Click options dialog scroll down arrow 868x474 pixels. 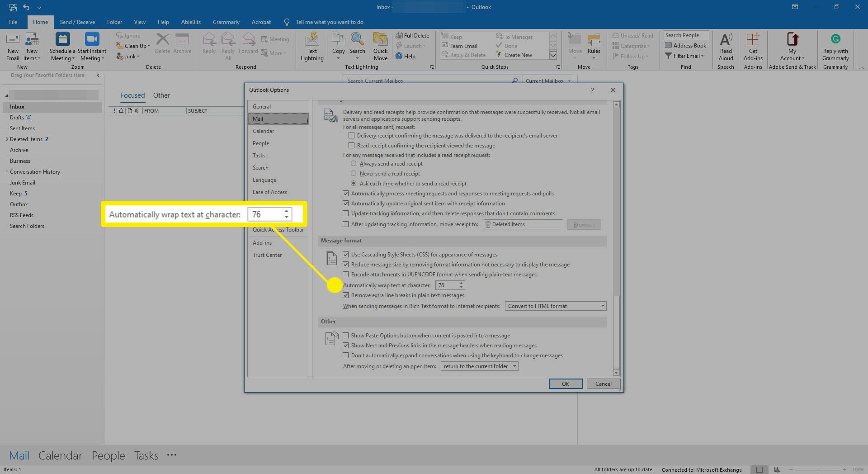[x=616, y=372]
